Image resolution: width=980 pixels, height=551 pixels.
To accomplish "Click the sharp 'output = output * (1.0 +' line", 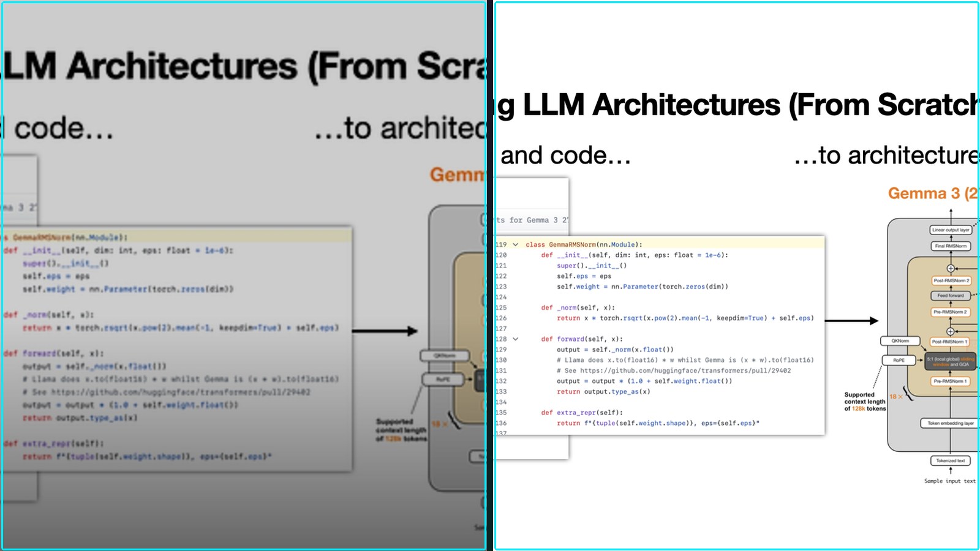I will click(644, 381).
